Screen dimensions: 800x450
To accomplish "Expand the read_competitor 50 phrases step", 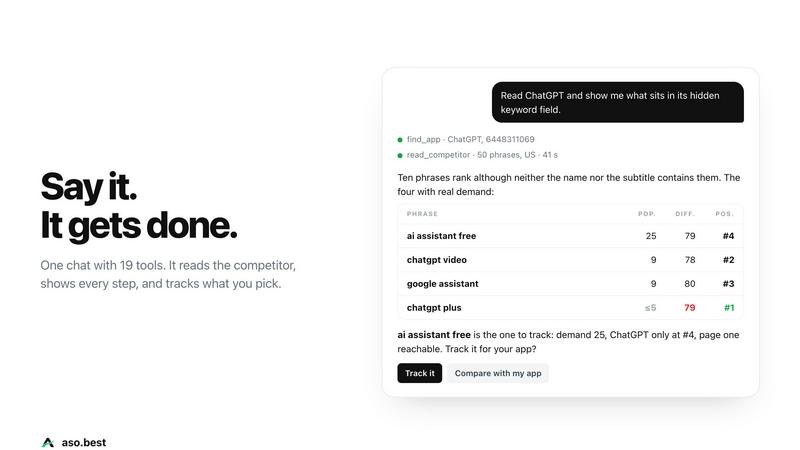I will click(x=482, y=155).
